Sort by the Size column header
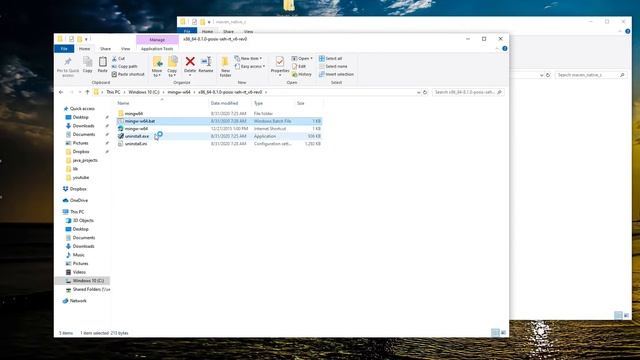 pyautogui.click(x=301, y=103)
